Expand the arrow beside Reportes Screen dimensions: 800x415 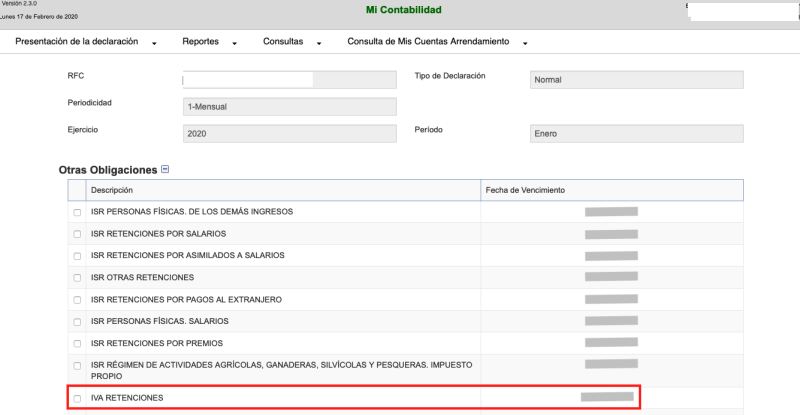tap(235, 44)
